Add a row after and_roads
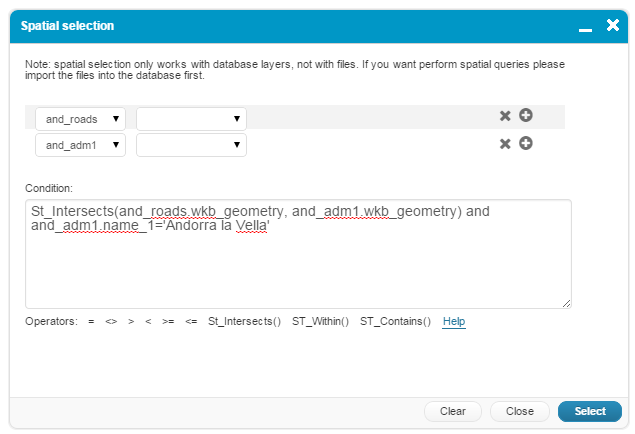 click(x=525, y=116)
